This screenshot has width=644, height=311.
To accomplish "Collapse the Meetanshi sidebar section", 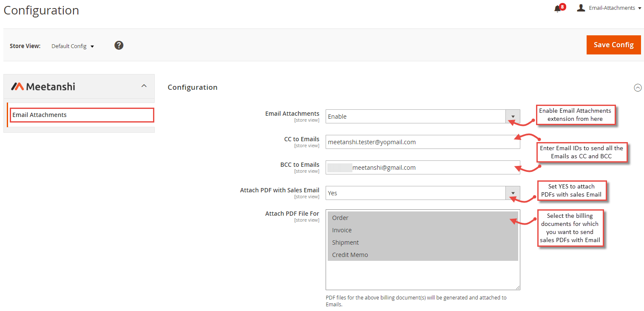I will 144,86.
